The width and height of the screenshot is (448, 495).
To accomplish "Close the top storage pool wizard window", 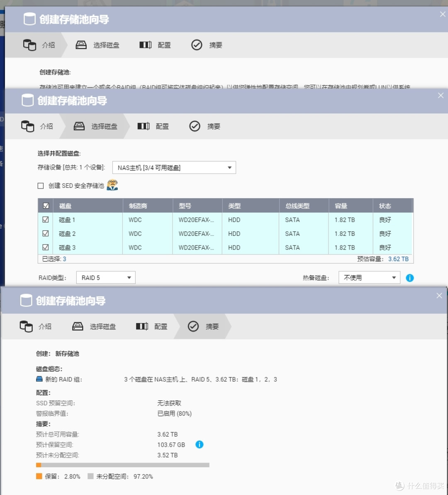I will pyautogui.click(x=443, y=14).
